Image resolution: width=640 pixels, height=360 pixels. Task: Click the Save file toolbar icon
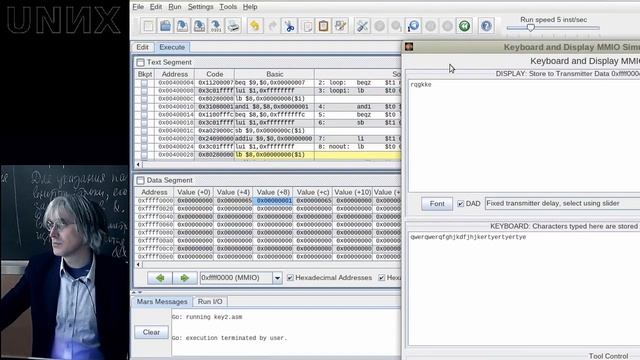182,26
